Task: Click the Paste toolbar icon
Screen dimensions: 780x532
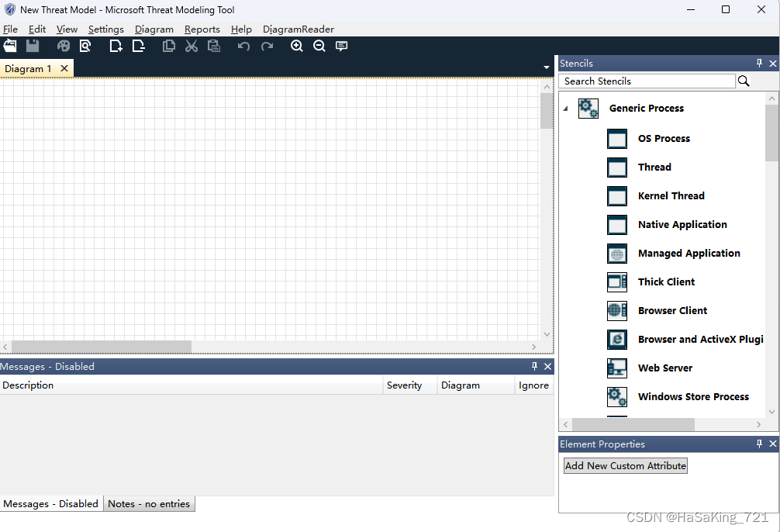Action: pyautogui.click(x=214, y=47)
